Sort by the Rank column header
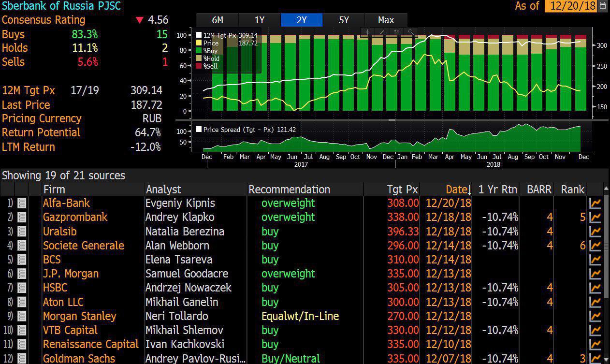This screenshot has height=364, width=610. (x=572, y=189)
